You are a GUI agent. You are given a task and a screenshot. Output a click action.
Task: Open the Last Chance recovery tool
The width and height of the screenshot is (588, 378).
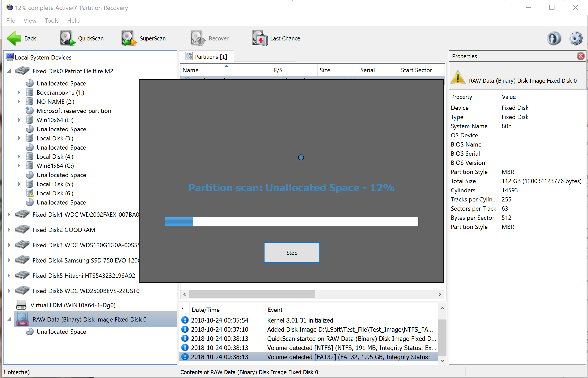pos(276,38)
